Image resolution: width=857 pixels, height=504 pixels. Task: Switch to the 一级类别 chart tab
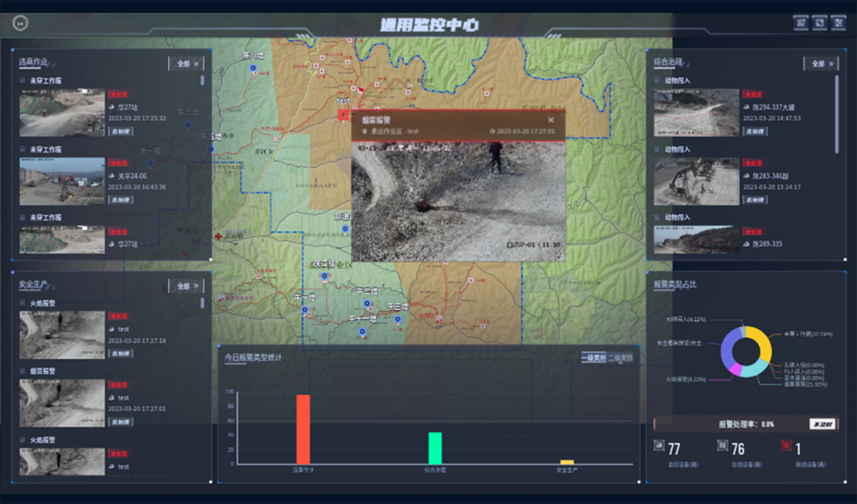[x=593, y=358]
